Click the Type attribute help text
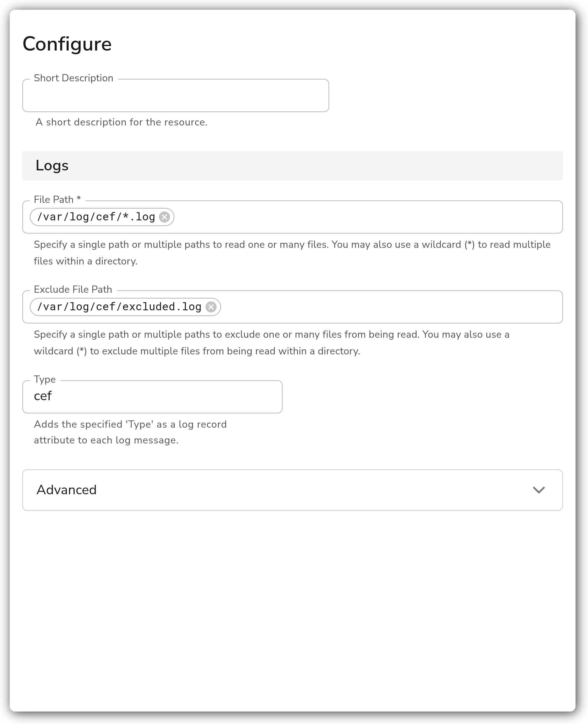588x724 pixels. pos(130,432)
